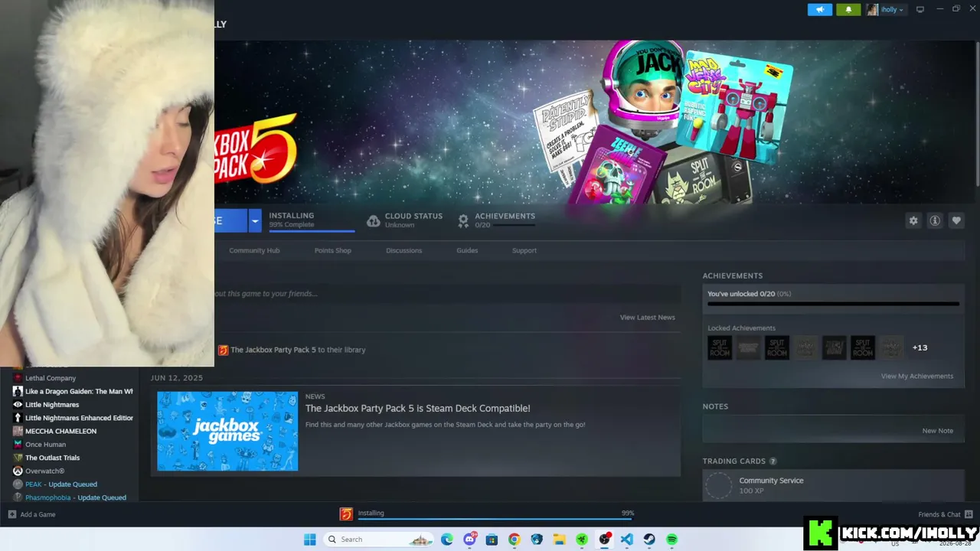Click View Latest News link
The width and height of the screenshot is (980, 551).
click(647, 318)
